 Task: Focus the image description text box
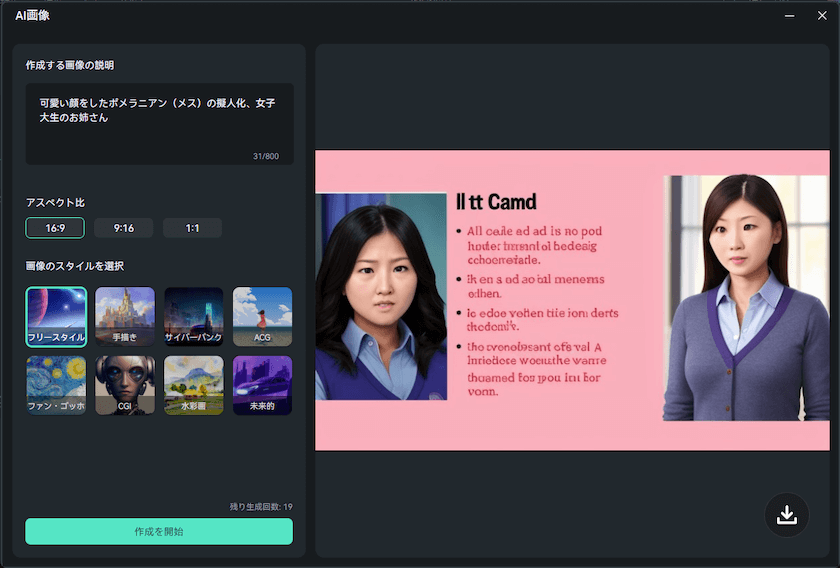coord(159,122)
